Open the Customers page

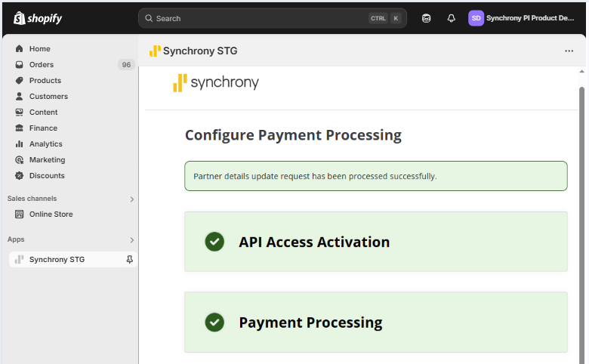[x=48, y=97]
